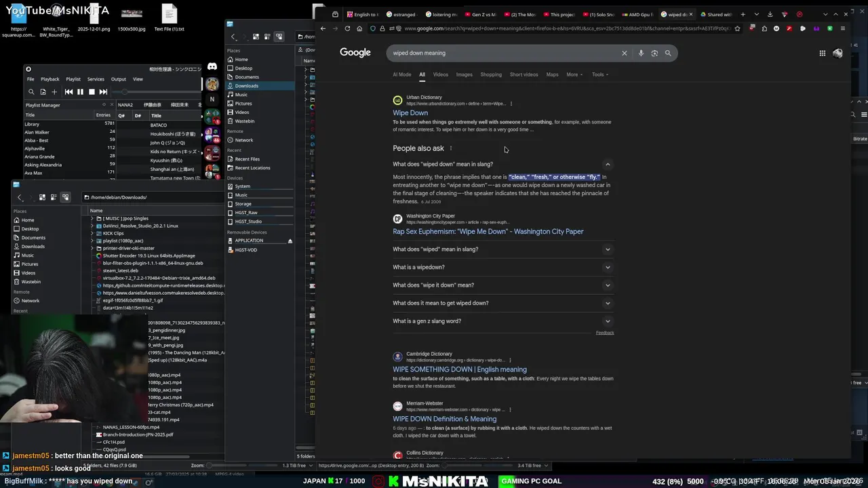Screen dimensions: 868x488
Task: Select steam_latest.deb in Downloads list
Action: tap(120, 270)
